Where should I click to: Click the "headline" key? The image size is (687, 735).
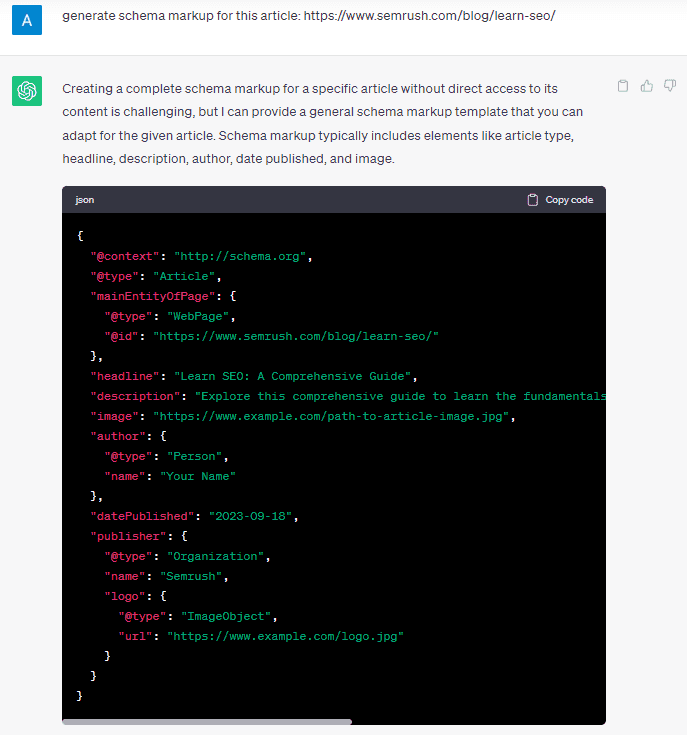tap(125, 376)
